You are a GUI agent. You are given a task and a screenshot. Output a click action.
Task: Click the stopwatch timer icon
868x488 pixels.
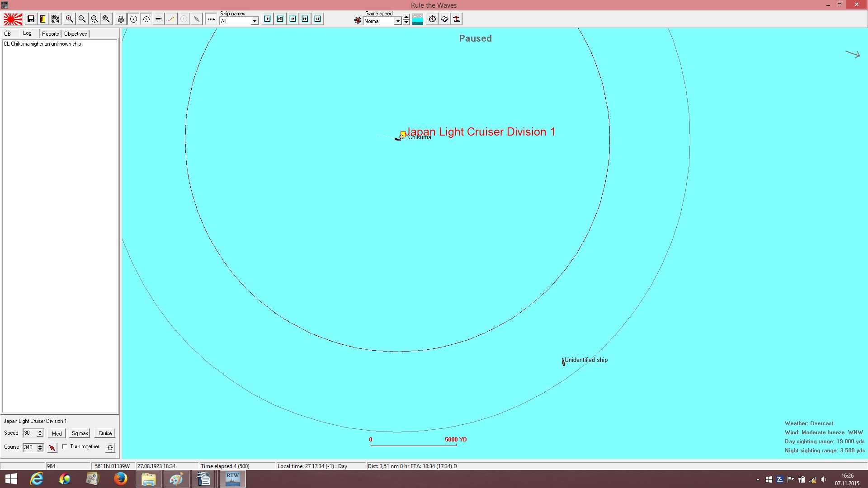click(x=433, y=19)
